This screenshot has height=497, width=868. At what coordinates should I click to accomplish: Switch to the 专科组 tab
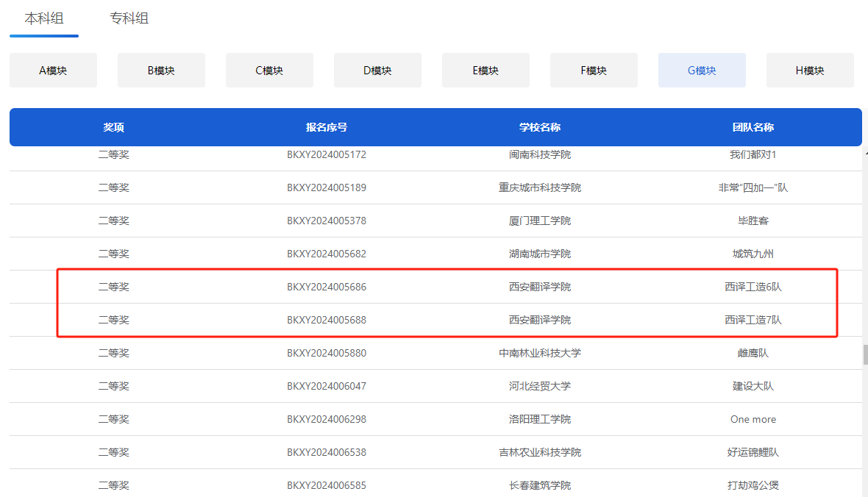[x=129, y=18]
